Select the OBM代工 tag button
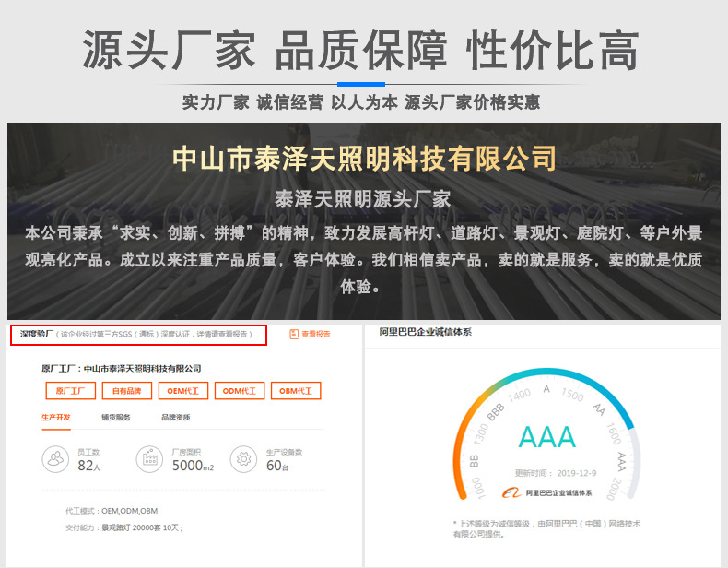The width and height of the screenshot is (728, 568). pos(296,391)
